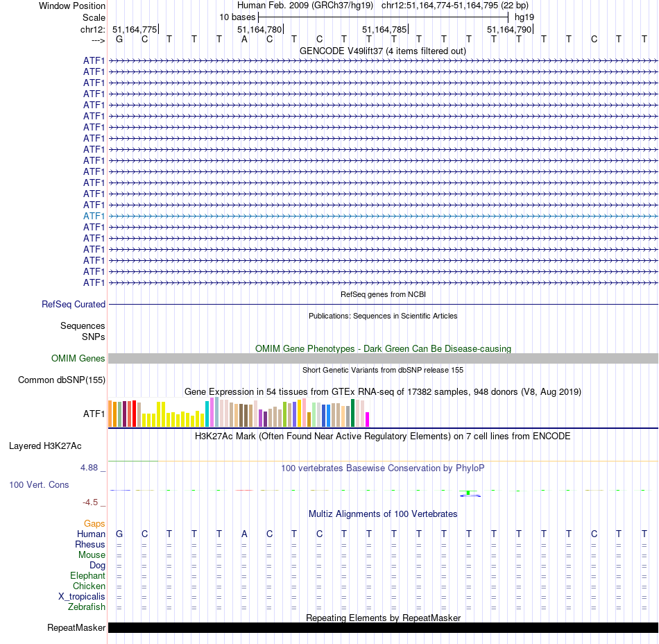Click the Rhesus alignment row label
This screenshot has height=644, width=659.
tap(90, 544)
